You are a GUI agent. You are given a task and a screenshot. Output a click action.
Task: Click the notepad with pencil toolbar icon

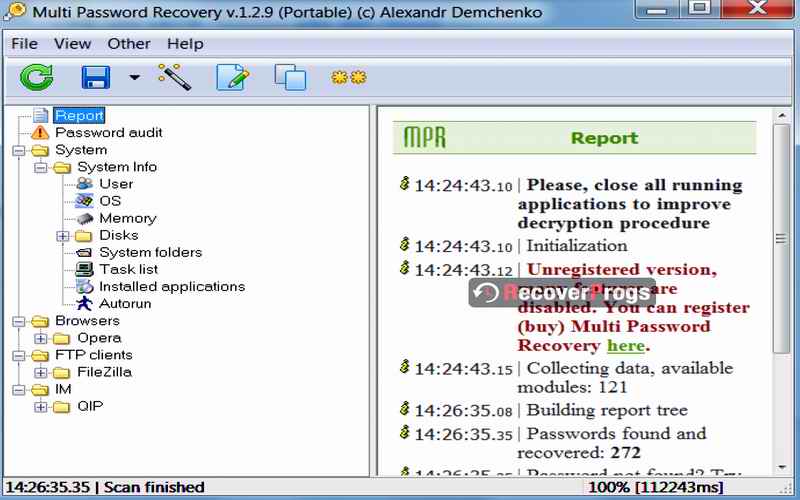point(232,77)
